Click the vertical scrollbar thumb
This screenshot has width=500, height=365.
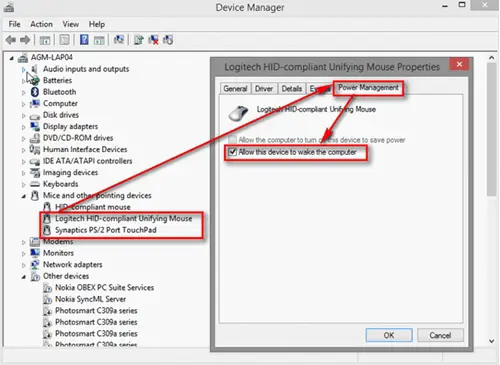tap(492, 129)
